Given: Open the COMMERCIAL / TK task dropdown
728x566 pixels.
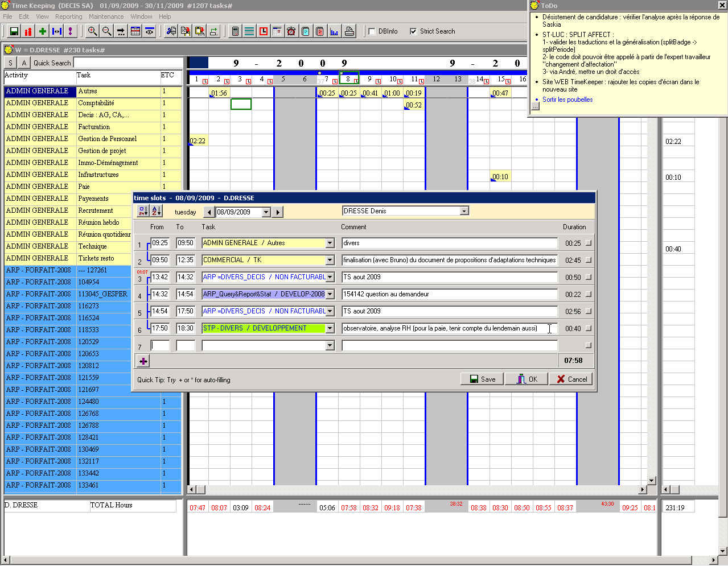Looking at the screenshot, I should (330, 260).
